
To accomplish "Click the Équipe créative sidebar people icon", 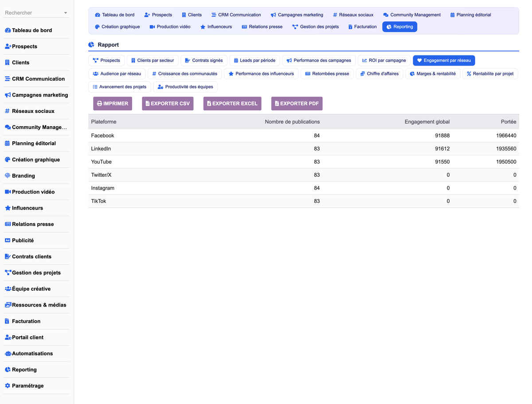I will coord(8,289).
